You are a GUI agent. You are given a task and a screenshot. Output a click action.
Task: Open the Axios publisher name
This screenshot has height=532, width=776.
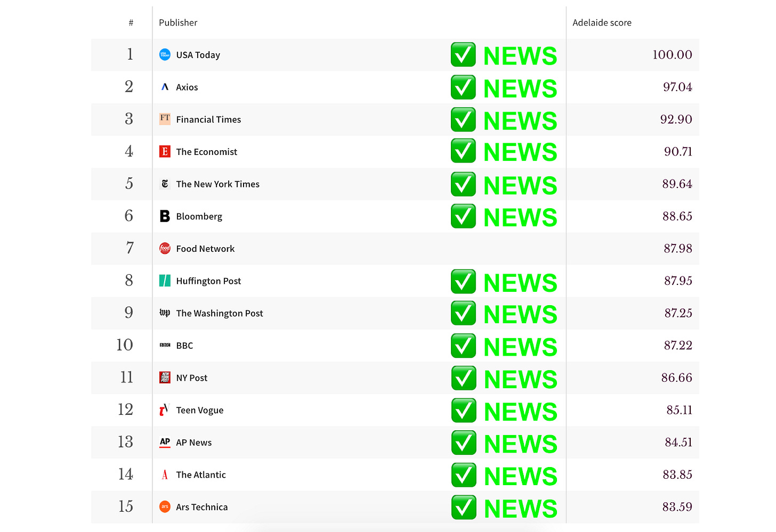[x=187, y=87]
